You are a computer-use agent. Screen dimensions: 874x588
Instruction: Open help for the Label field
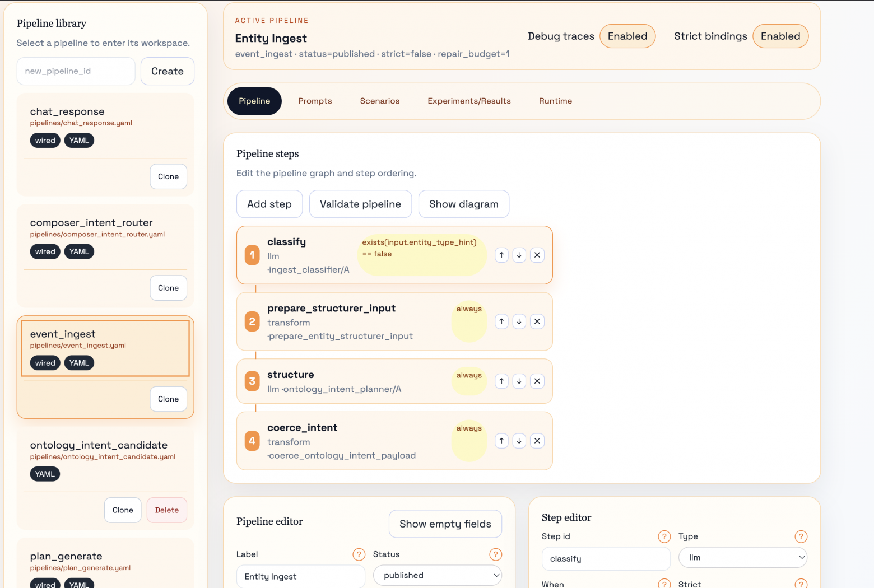(359, 554)
